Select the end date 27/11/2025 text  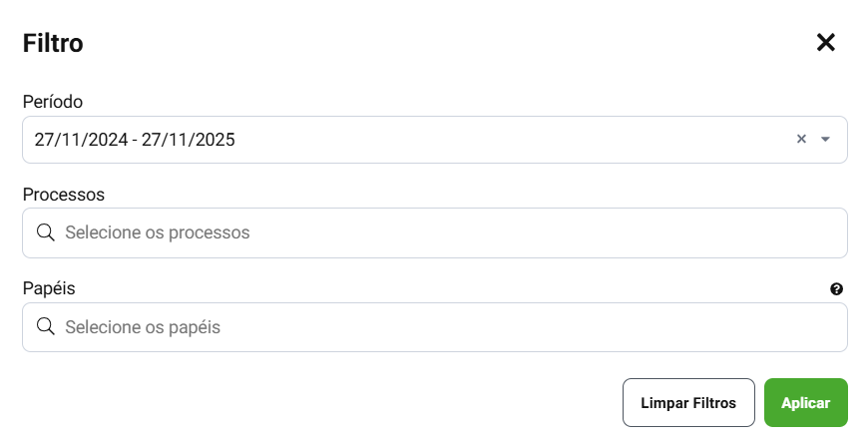[x=189, y=140]
